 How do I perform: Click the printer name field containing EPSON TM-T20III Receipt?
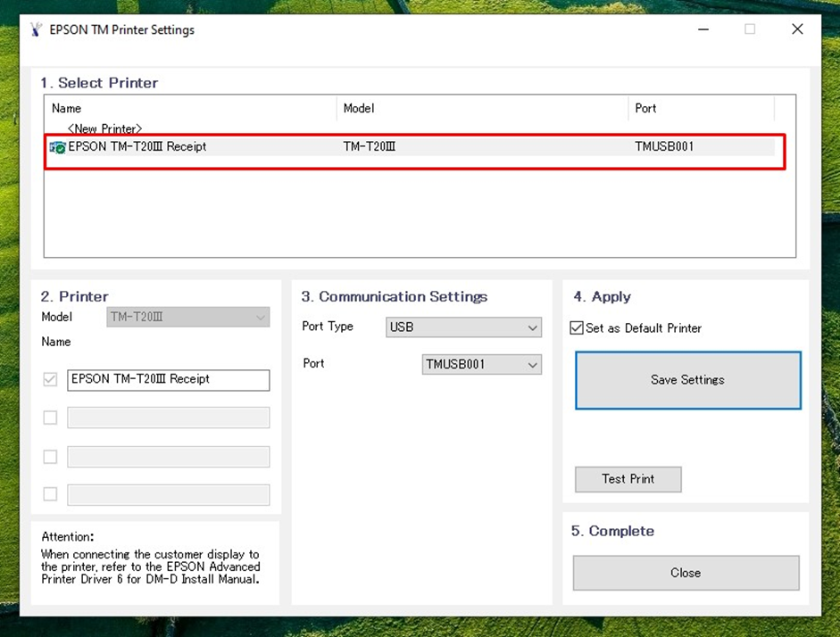click(x=168, y=380)
